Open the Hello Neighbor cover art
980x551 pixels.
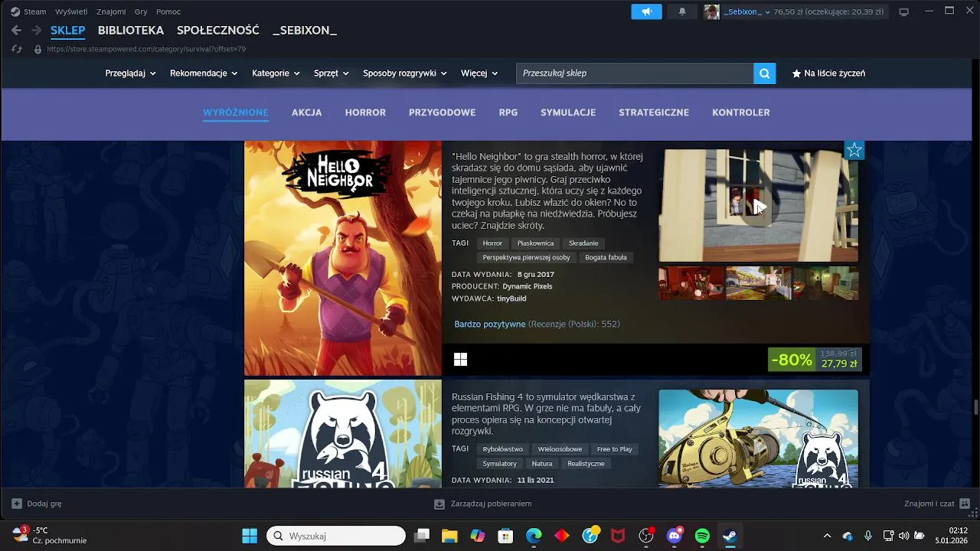pos(343,258)
